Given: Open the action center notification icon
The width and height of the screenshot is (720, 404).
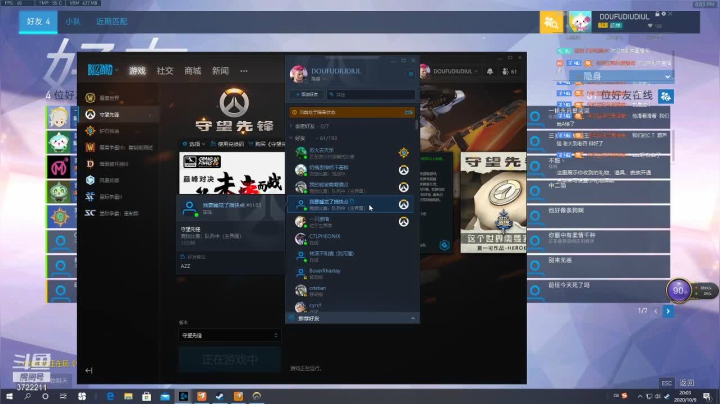Looking at the screenshot, I should pyautogui.click(x=708, y=396).
